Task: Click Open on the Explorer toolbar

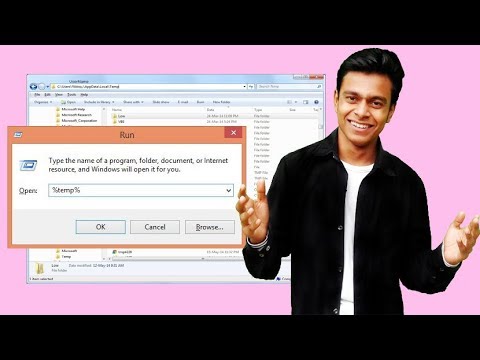Action: pyautogui.click(x=69, y=102)
